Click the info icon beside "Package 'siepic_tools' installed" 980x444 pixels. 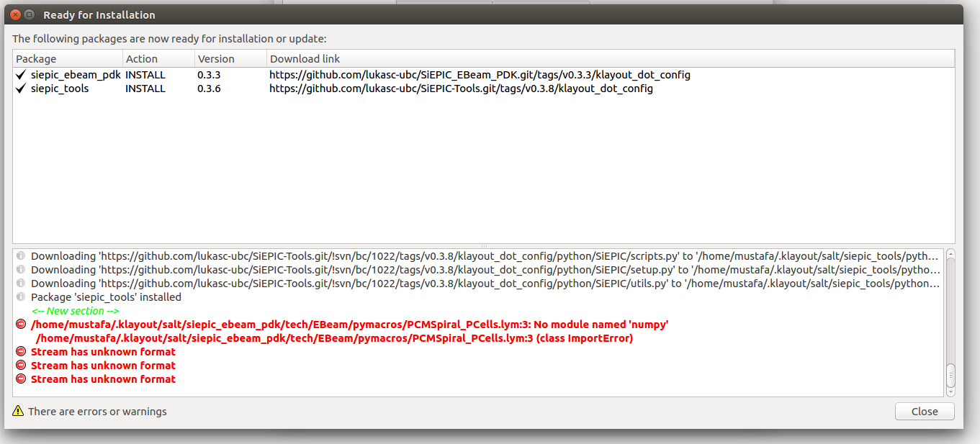(x=19, y=296)
